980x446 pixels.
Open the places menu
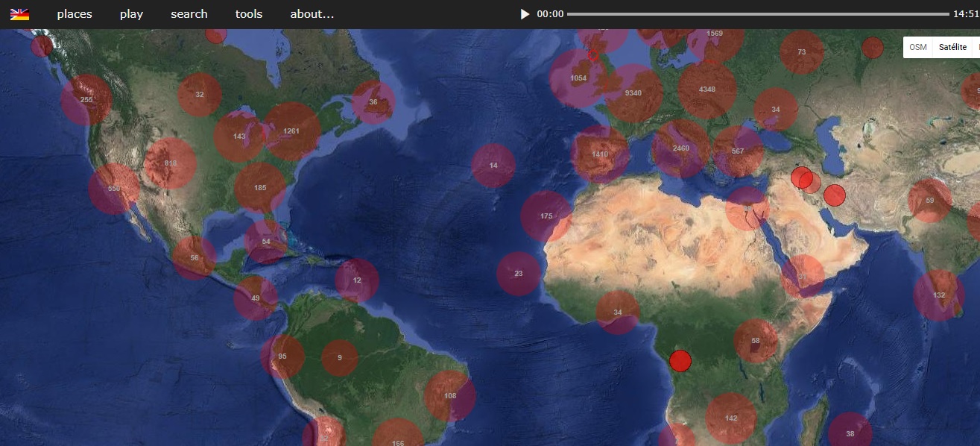pyautogui.click(x=75, y=14)
